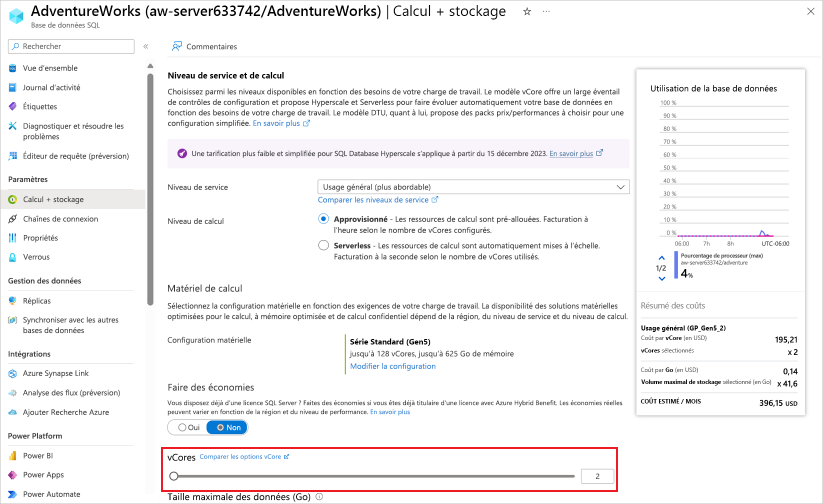Image resolution: width=823 pixels, height=504 pixels.
Task: Click the sidebar vertical scrollbar
Action: pos(150,189)
